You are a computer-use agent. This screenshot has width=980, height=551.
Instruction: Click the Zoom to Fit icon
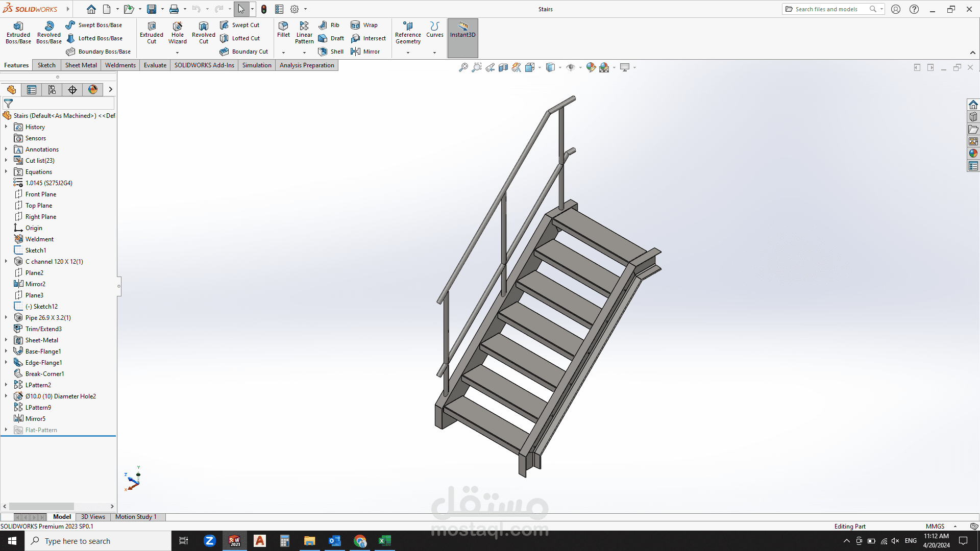(463, 67)
